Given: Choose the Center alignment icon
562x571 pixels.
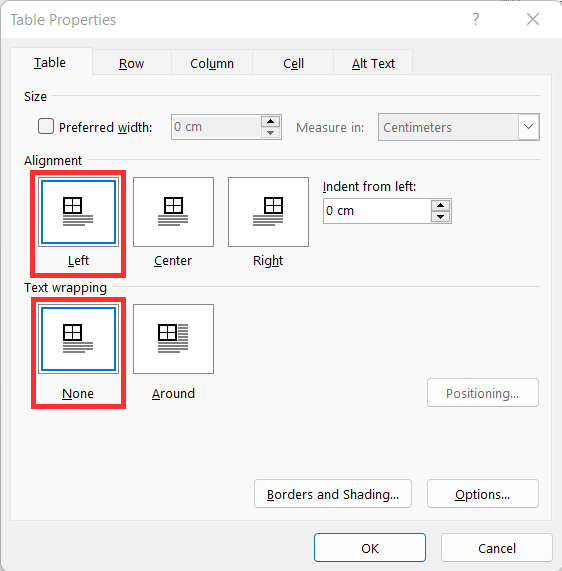Looking at the screenshot, I should point(173,212).
